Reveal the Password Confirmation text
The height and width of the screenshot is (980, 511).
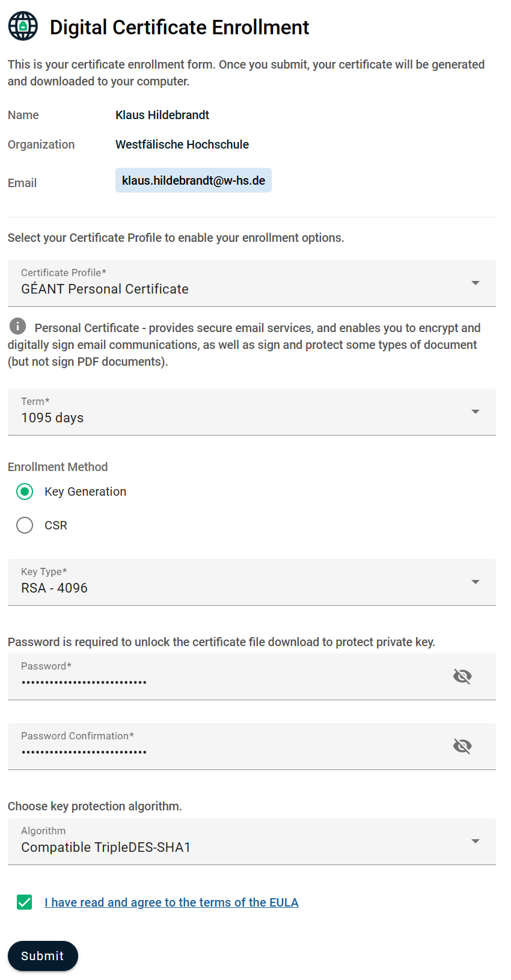[462, 746]
